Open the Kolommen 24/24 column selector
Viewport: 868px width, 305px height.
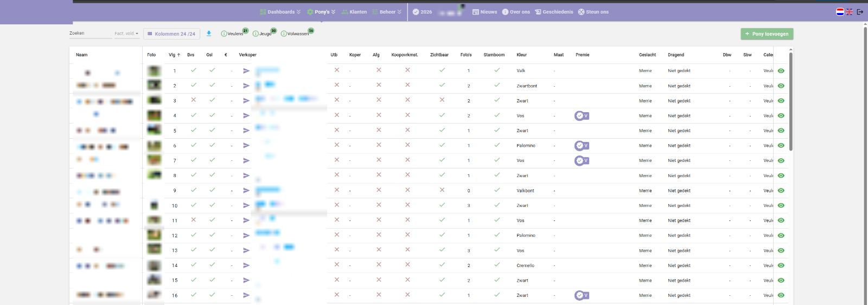[x=171, y=34]
